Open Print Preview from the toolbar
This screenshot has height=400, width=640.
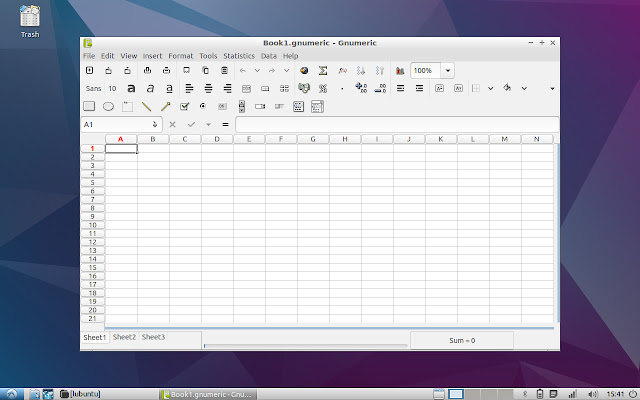166,70
